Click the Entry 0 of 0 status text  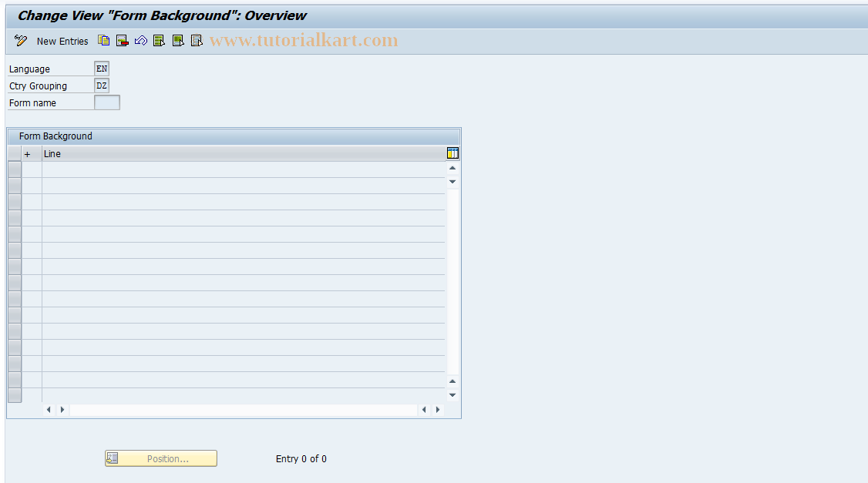[301, 458]
